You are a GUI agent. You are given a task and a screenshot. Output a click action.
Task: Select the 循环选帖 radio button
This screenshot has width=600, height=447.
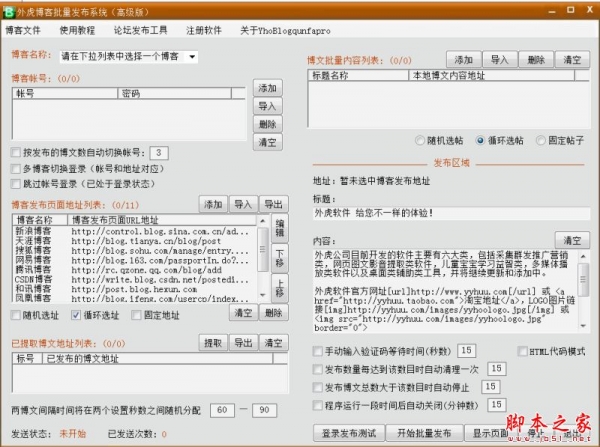tap(480, 140)
